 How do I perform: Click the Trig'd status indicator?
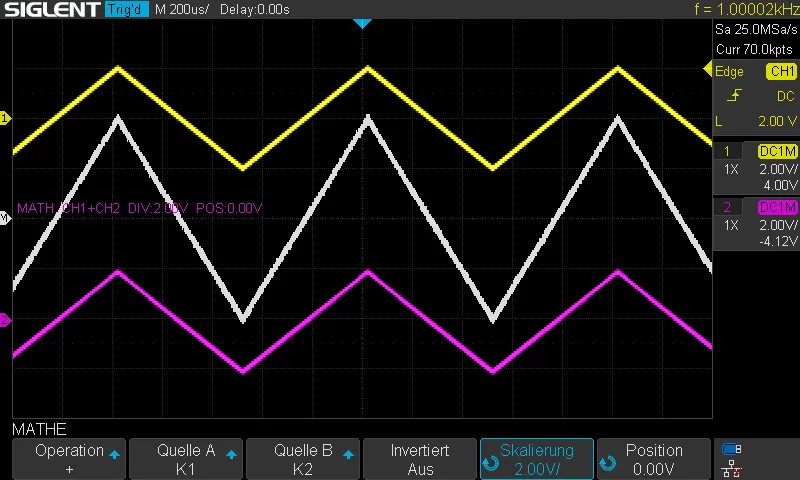coord(127,9)
